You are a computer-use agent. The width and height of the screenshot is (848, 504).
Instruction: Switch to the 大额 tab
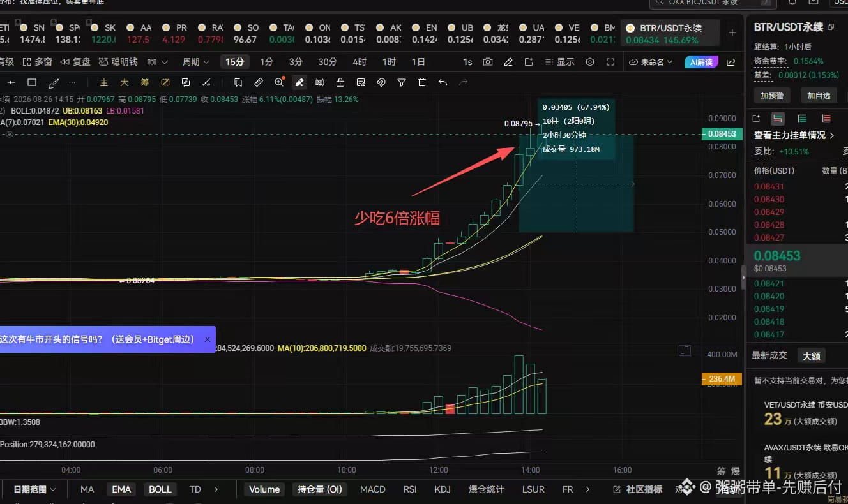(x=812, y=355)
